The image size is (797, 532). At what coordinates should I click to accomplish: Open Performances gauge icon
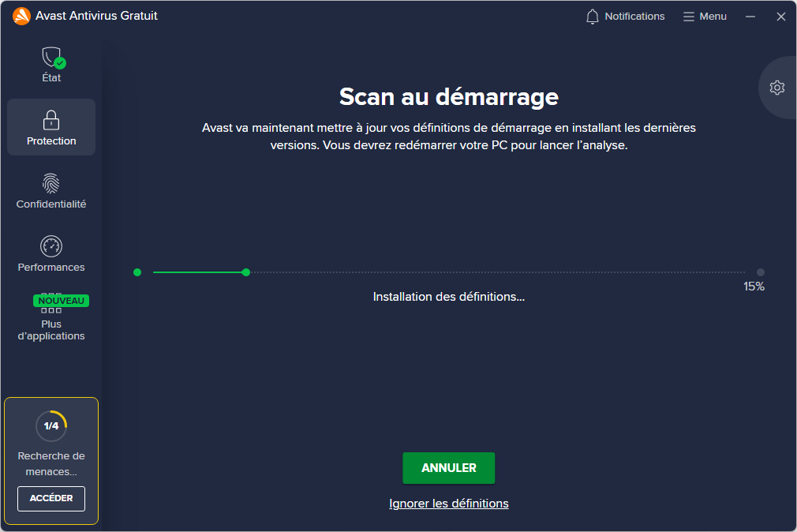(x=51, y=247)
